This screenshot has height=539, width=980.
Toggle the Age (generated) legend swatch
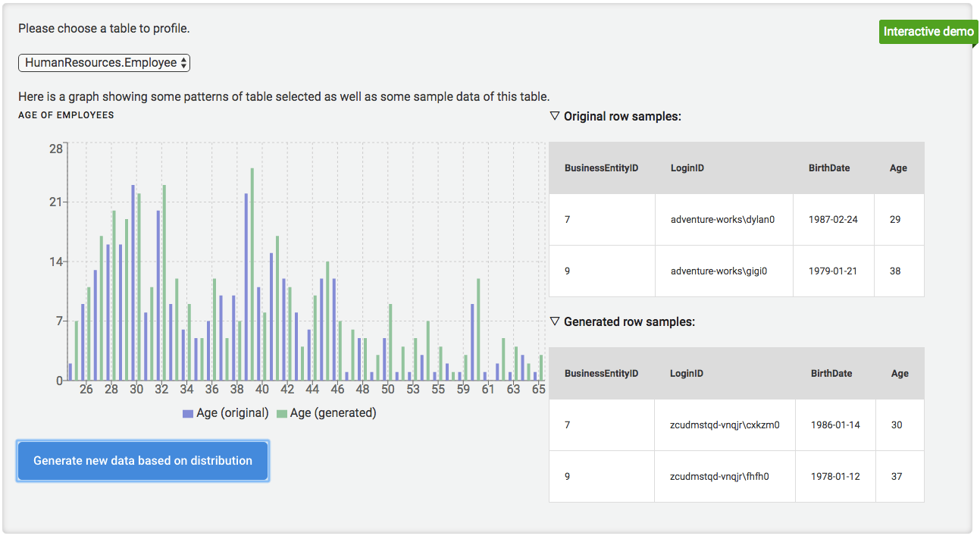click(x=282, y=413)
